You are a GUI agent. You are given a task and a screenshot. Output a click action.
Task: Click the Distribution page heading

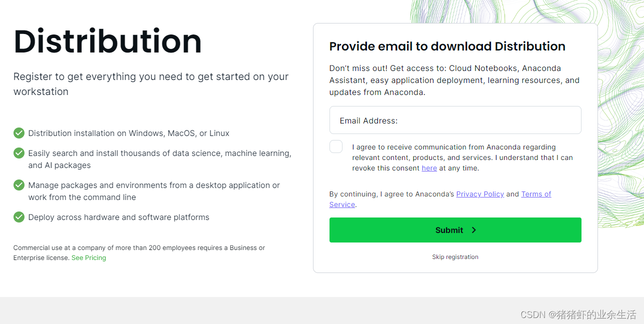pyautogui.click(x=107, y=41)
